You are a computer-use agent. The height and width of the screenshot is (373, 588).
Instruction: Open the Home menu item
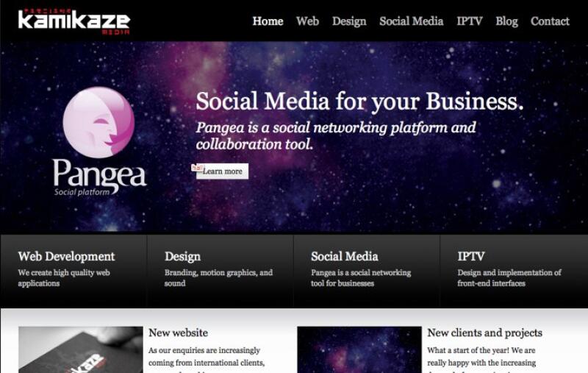268,21
